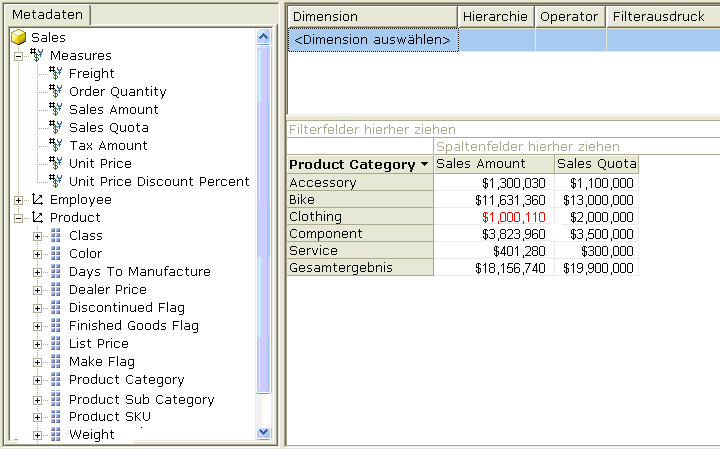
Task: Select the Order Quantity tree item
Action: tap(117, 91)
